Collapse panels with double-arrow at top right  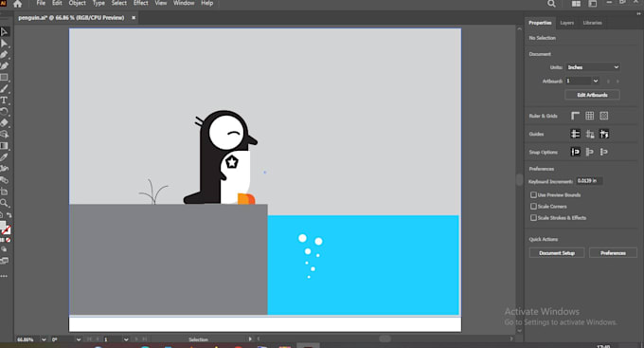coord(638,13)
